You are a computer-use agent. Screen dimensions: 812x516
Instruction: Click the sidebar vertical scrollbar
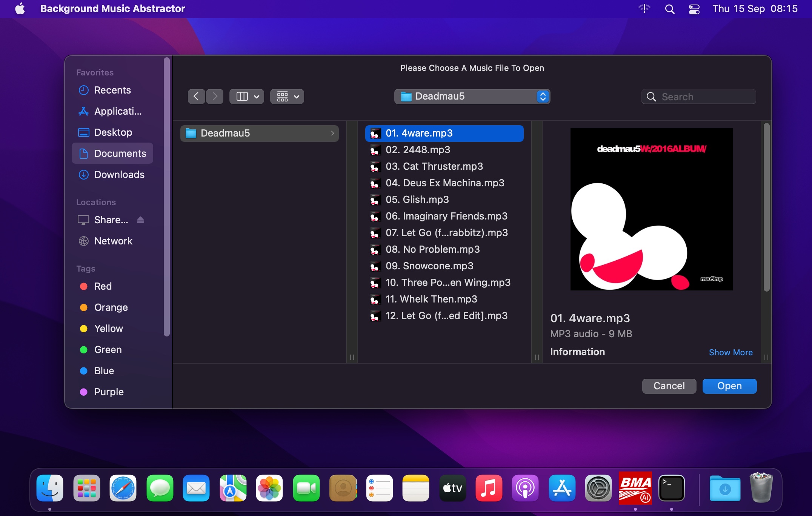pos(167,196)
